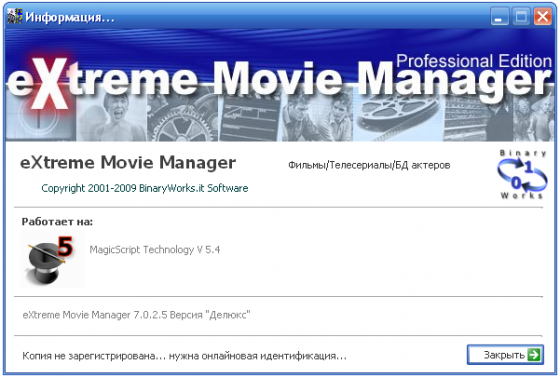
Task: Click the screaming woman image in banner
Action: click(x=112, y=117)
